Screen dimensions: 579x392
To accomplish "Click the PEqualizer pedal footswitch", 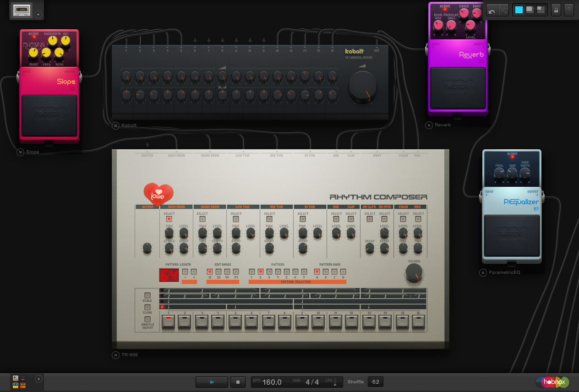I will pyautogui.click(x=512, y=236).
